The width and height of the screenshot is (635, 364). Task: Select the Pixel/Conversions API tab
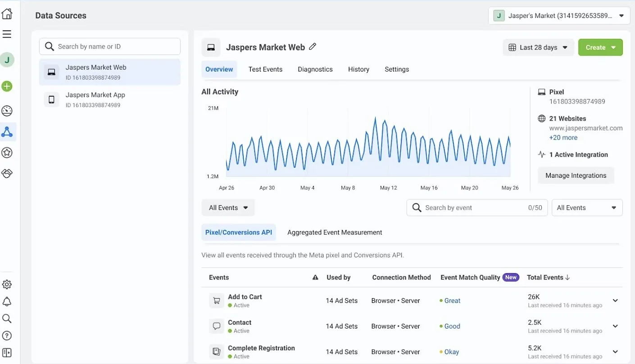pos(239,233)
